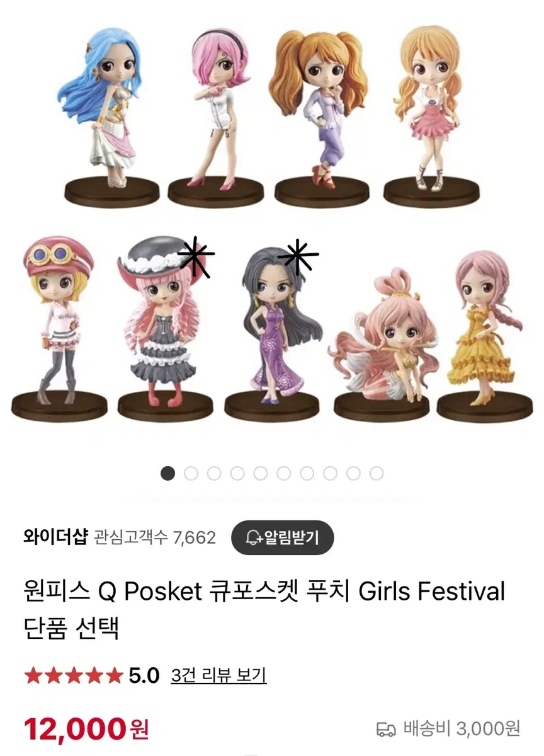The image size is (544, 756).
Task: Click the bell icon inside 알림받기
Action: point(252,538)
